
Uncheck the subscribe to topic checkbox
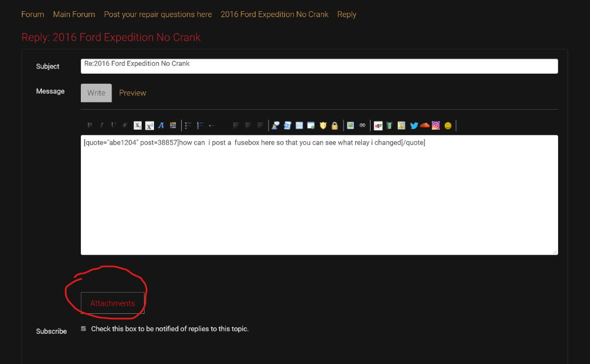[x=84, y=329]
